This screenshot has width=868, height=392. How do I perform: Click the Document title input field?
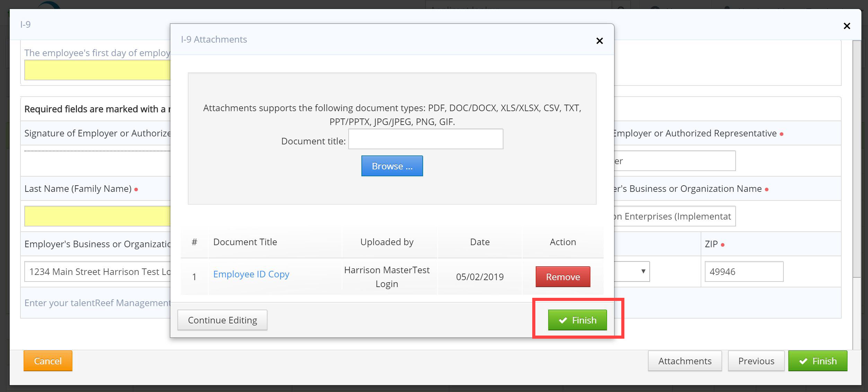(x=426, y=139)
